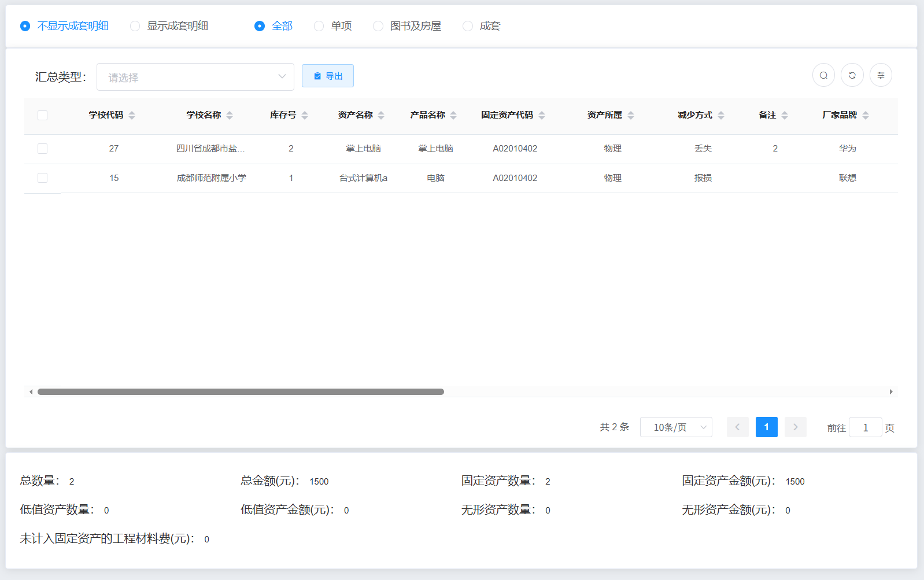This screenshot has width=924, height=580.
Task: Sort by 学校代码 column arrows
Action: click(132, 115)
